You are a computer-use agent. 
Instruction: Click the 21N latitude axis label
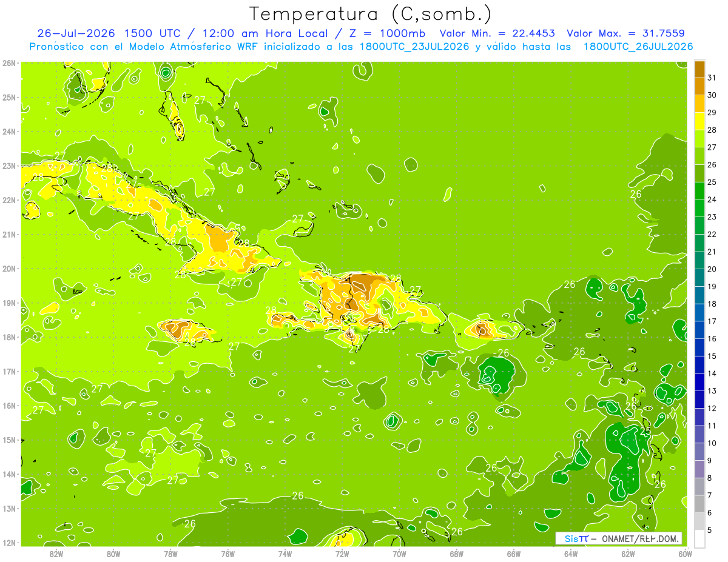coord(9,235)
